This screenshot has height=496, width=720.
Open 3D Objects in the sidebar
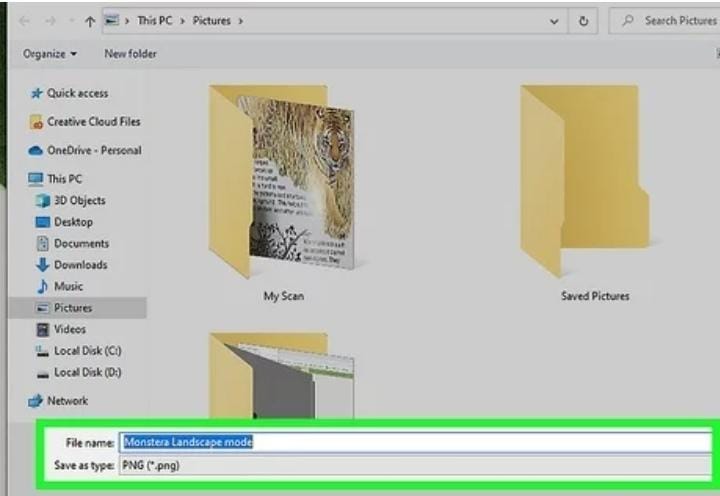(x=80, y=201)
